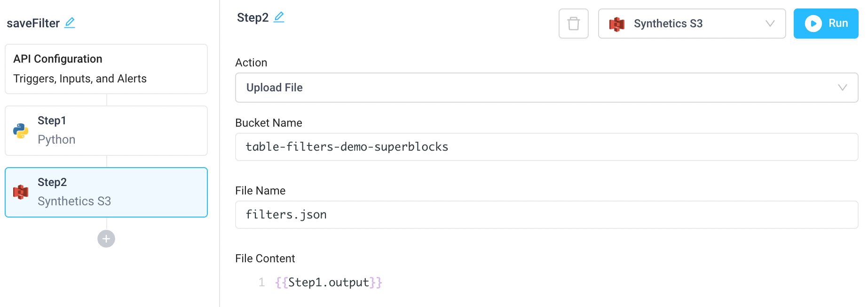Click the Step1.output expression in File Content
Screen dimensions: 868x307
point(328,282)
